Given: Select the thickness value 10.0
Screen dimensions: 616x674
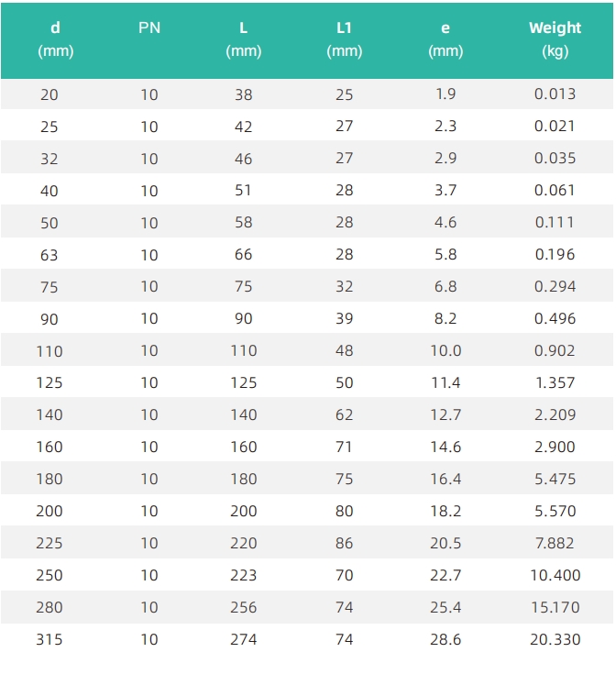Looking at the screenshot, I should pyautogui.click(x=445, y=350).
